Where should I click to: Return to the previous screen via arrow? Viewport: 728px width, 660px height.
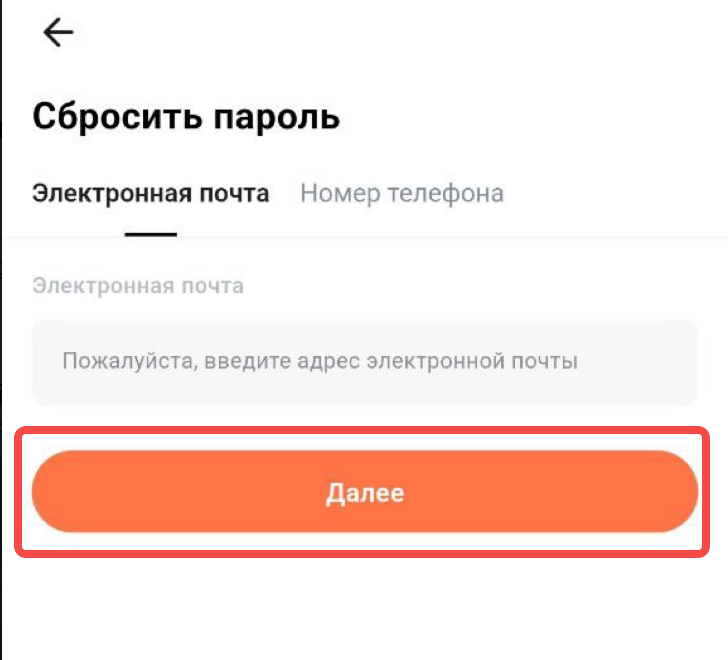57,33
